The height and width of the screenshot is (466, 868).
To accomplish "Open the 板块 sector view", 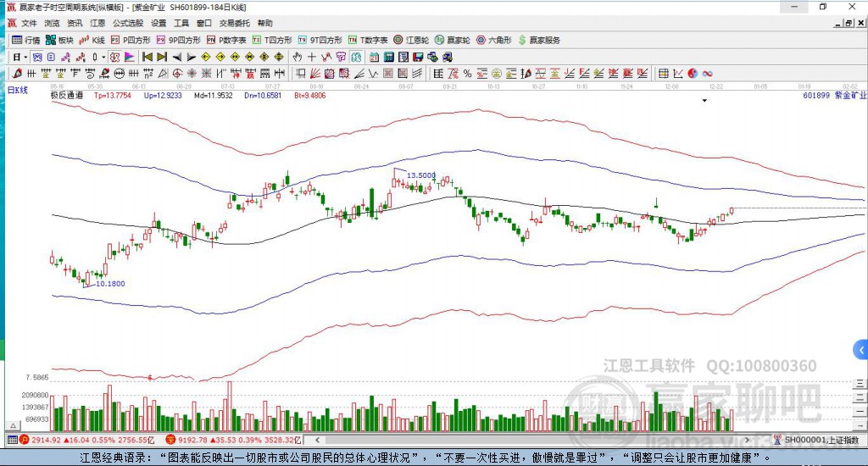I will click(x=59, y=40).
